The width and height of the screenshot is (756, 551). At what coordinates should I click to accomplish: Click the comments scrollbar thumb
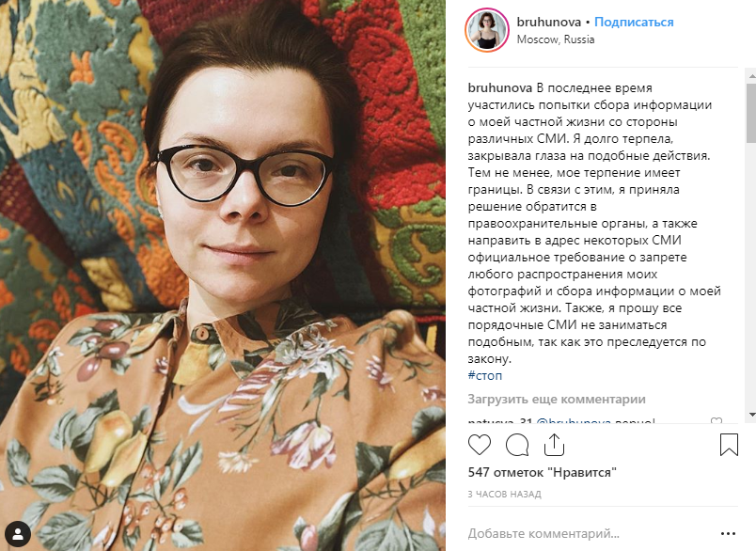pyautogui.click(x=751, y=113)
